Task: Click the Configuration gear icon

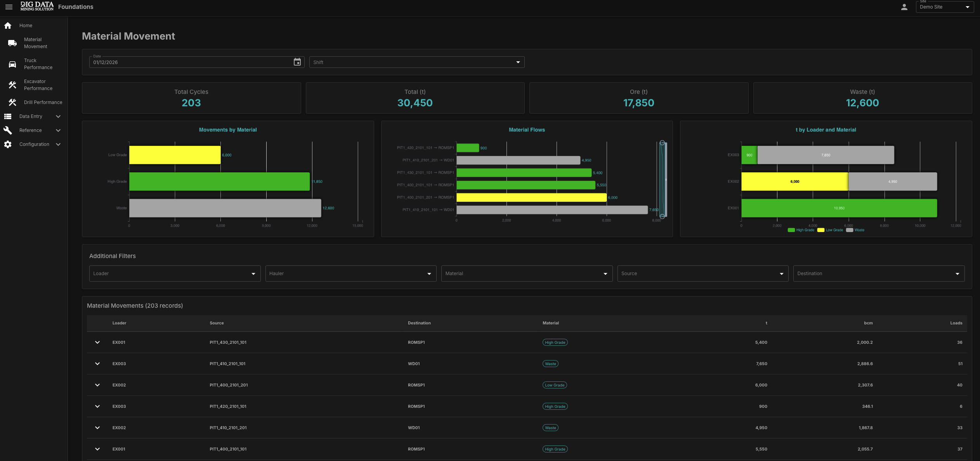Action: tap(8, 144)
